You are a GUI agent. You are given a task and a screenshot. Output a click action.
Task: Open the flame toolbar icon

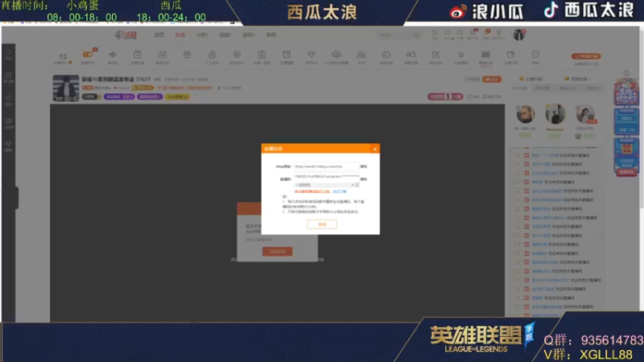coord(212,54)
